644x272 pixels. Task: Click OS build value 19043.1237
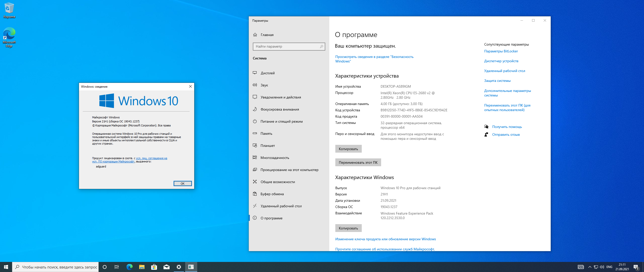(389, 207)
